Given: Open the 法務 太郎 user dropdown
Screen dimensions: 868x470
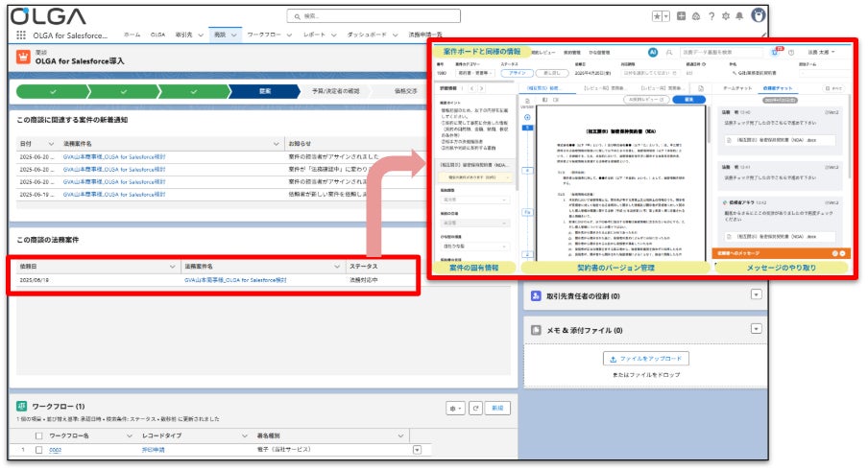Looking at the screenshot, I should coord(821,52).
